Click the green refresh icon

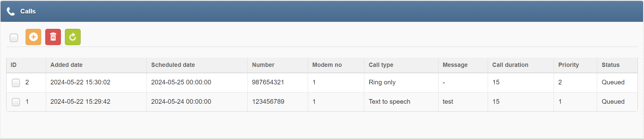click(x=73, y=37)
